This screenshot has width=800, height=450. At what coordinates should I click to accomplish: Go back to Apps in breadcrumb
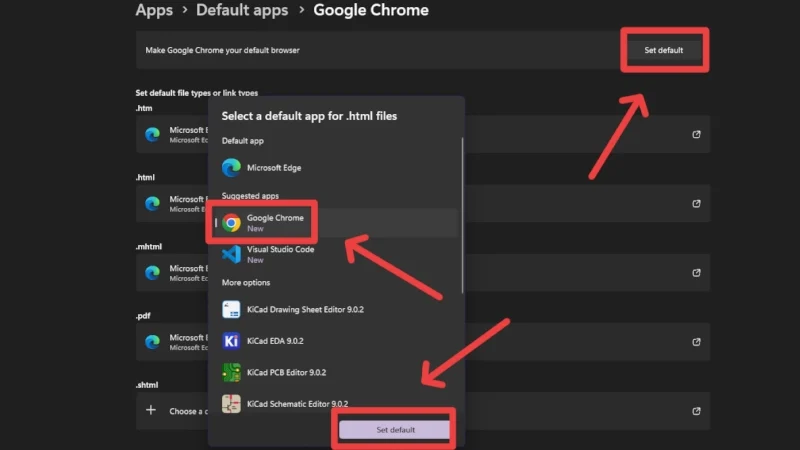pos(154,10)
